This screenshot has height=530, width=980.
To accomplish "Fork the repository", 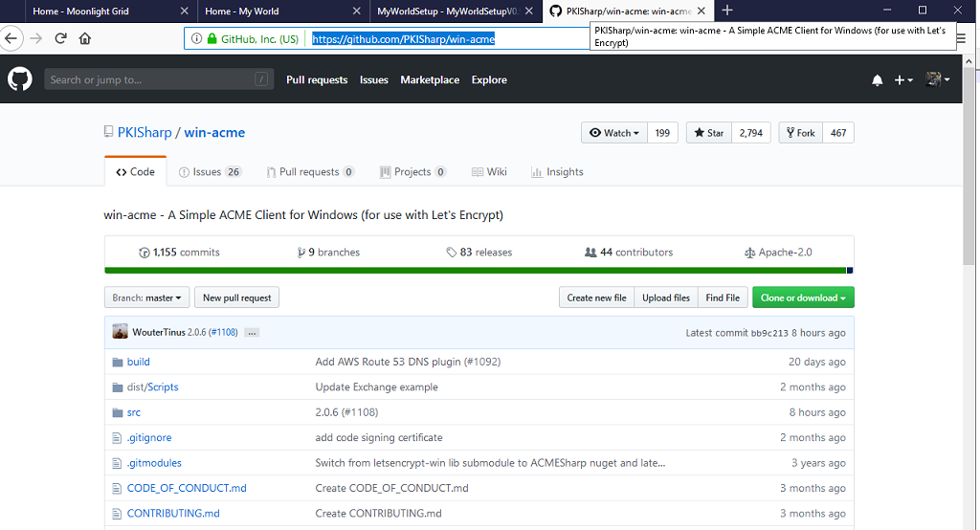I will (801, 132).
